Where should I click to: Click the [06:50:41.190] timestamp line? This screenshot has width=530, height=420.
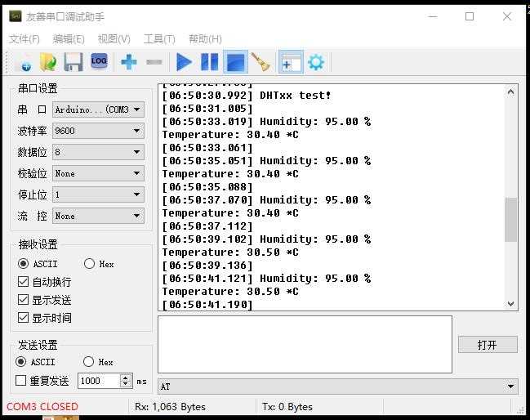[207, 304]
